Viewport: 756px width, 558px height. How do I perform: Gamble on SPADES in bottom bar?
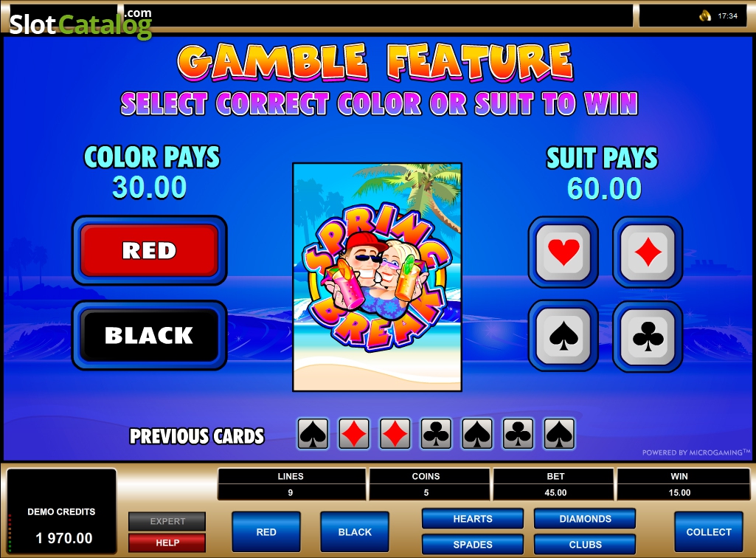click(473, 544)
